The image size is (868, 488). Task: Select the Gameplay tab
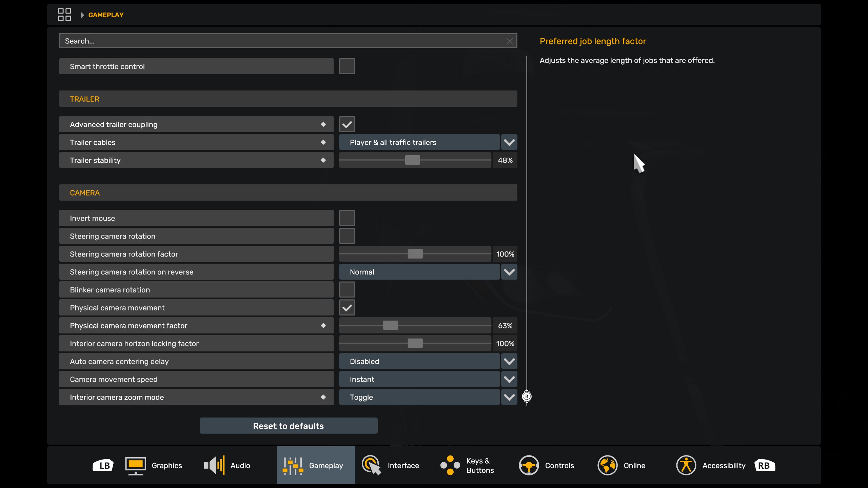pos(316,465)
